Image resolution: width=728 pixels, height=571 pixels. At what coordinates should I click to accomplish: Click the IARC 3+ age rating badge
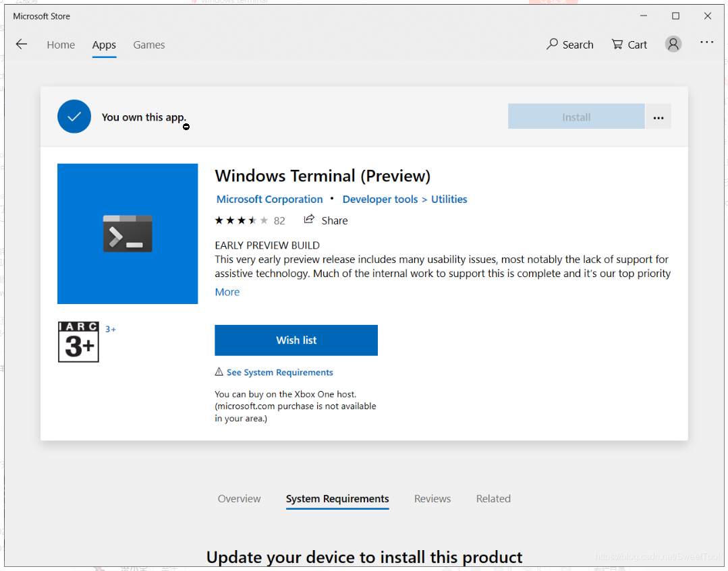78,342
